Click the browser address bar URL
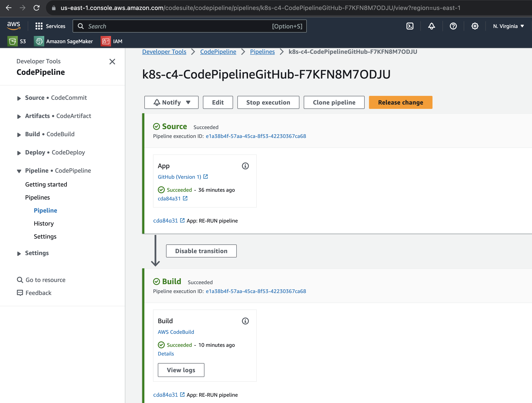The image size is (532, 403). click(x=260, y=8)
